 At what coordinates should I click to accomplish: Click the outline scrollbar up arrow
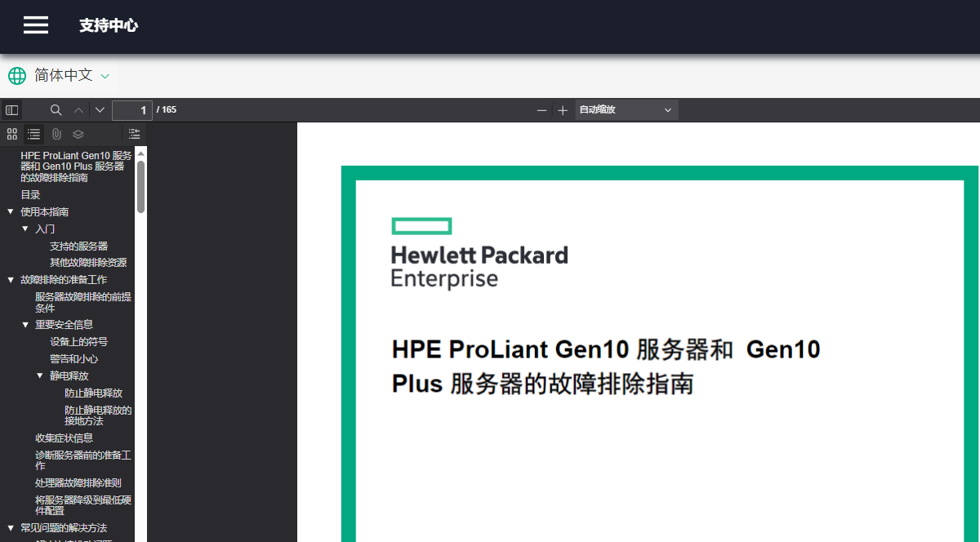pos(140,153)
